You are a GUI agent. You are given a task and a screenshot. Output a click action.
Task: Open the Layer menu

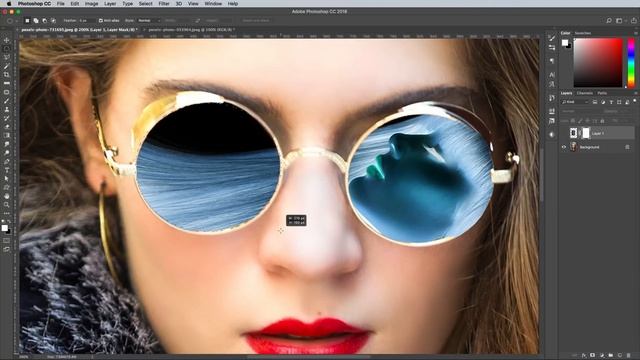pyautogui.click(x=110, y=4)
